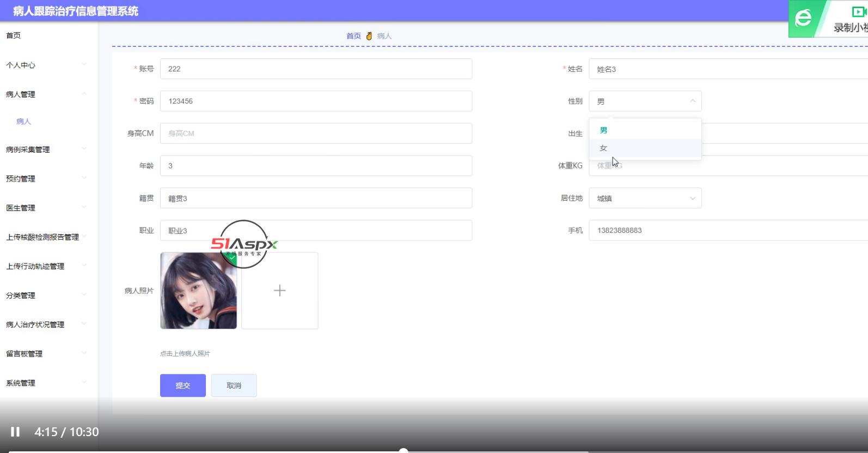The height and width of the screenshot is (453, 868).
Task: Click the 4:15 / 10:30 time display
Action: click(66, 432)
